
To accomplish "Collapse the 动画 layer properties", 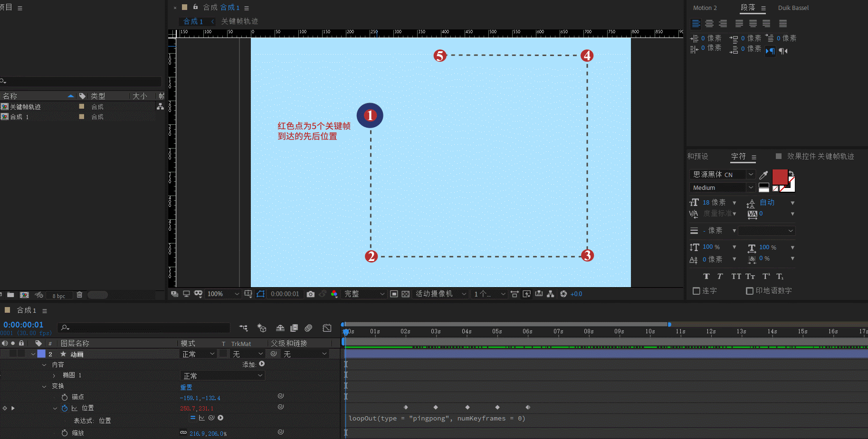I will [x=33, y=354].
